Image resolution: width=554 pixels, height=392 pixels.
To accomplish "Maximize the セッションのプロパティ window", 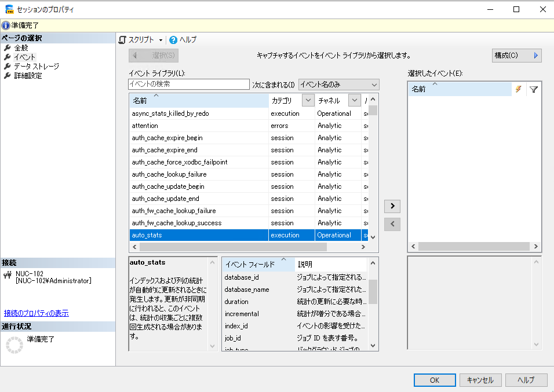I will [516, 9].
